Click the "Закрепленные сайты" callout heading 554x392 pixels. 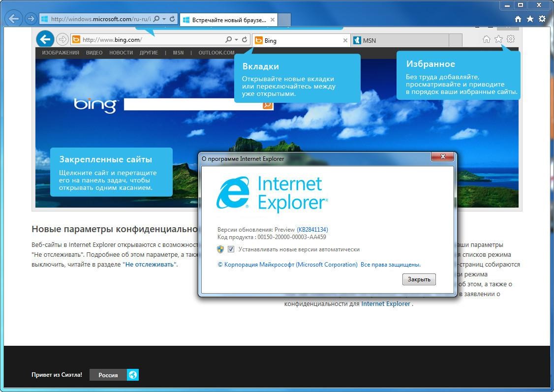point(106,159)
